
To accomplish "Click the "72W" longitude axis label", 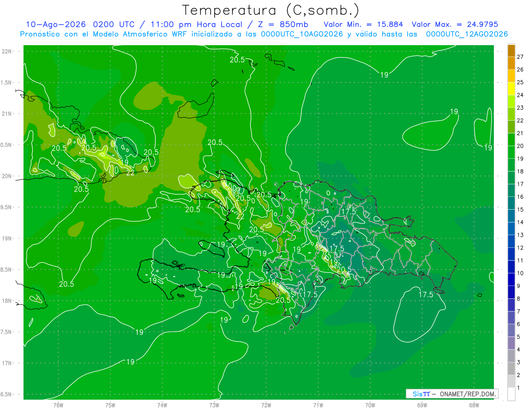I will coord(266,405).
